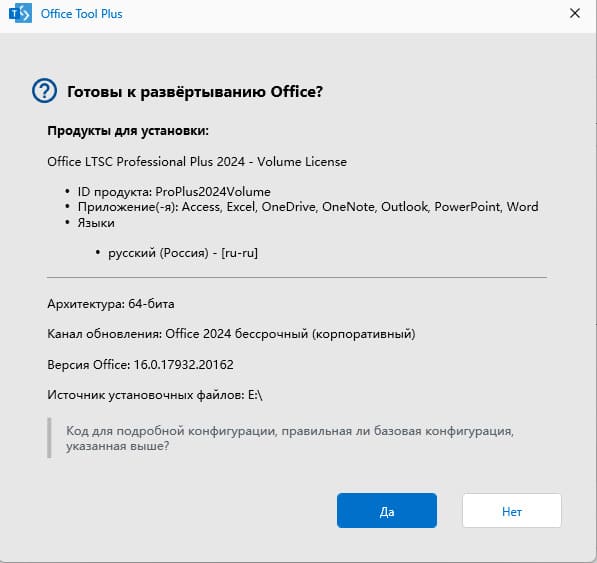The height and width of the screenshot is (563, 597).
Task: Cancel deployment with the Нет button
Action: click(512, 510)
